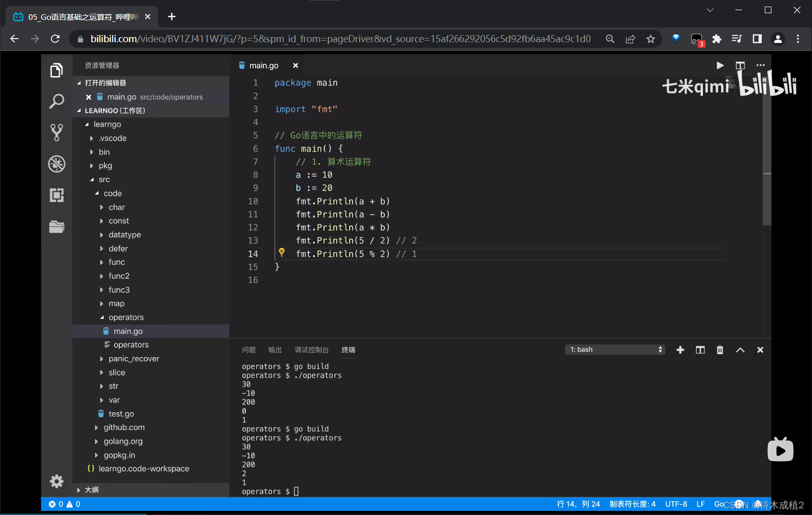Click the line and column status indicator
This screenshot has width=812, height=515.
(x=578, y=504)
